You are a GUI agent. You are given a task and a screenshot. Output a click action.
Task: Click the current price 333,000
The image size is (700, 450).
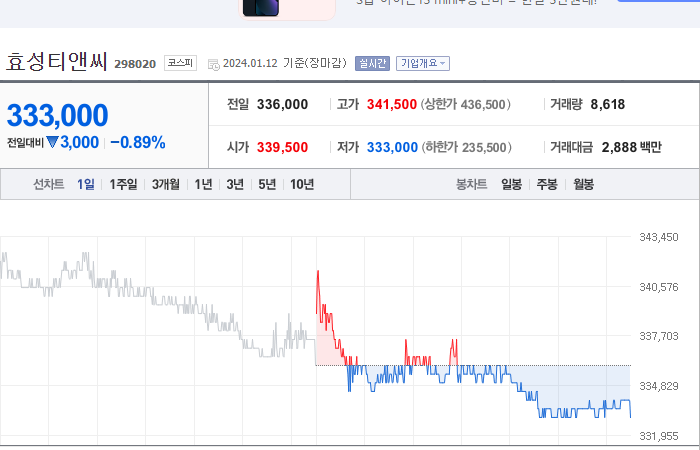(58, 115)
